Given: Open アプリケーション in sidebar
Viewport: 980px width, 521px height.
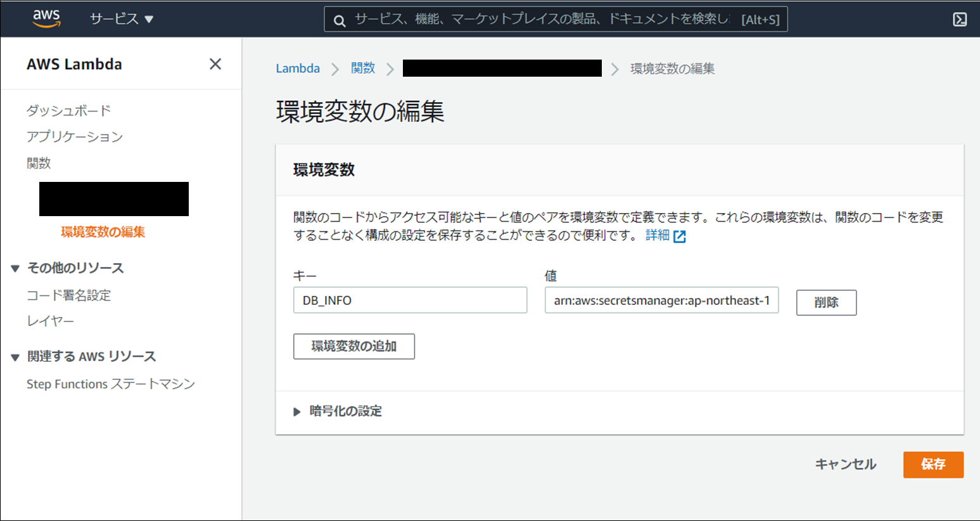Looking at the screenshot, I should (x=75, y=137).
